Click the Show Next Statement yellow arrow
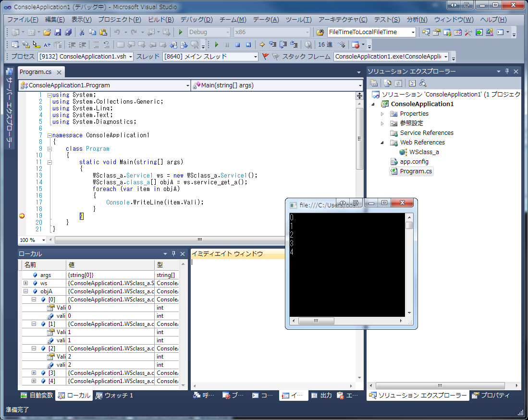 pos(262,45)
